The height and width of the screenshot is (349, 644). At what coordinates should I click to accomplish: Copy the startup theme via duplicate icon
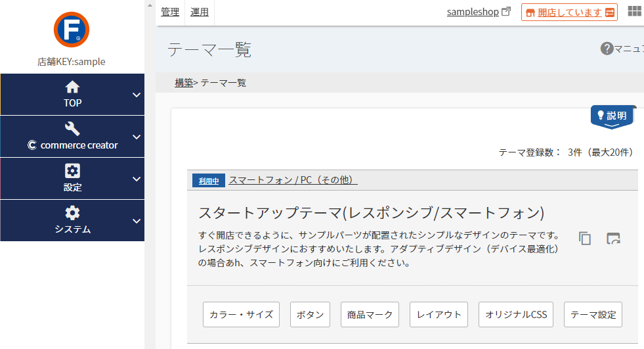pos(585,239)
